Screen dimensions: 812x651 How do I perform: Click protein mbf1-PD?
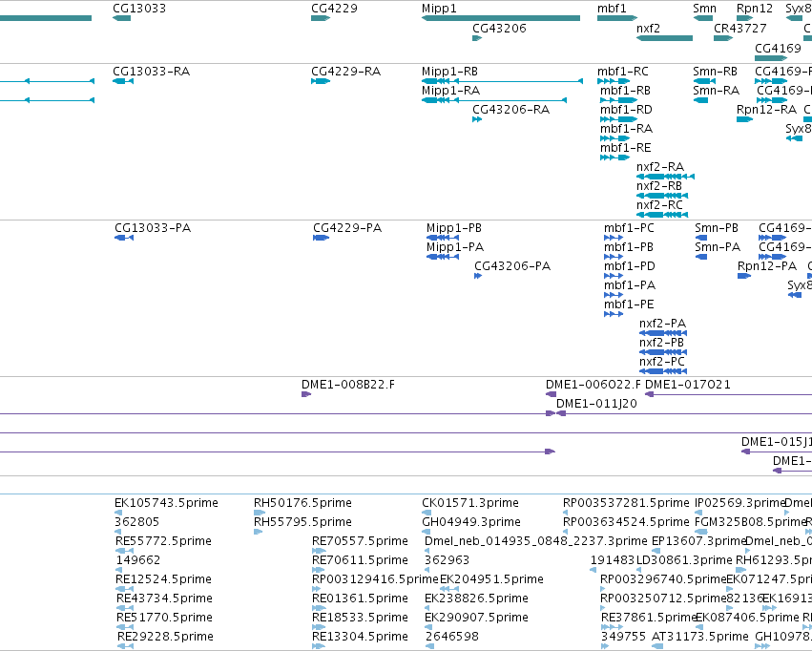629,266
